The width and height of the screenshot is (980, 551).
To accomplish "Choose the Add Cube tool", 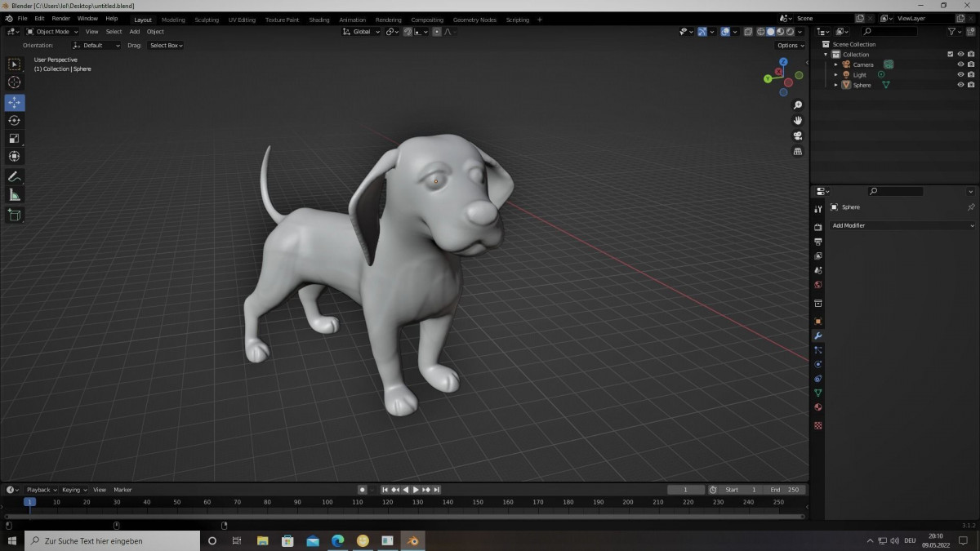I will (15, 215).
